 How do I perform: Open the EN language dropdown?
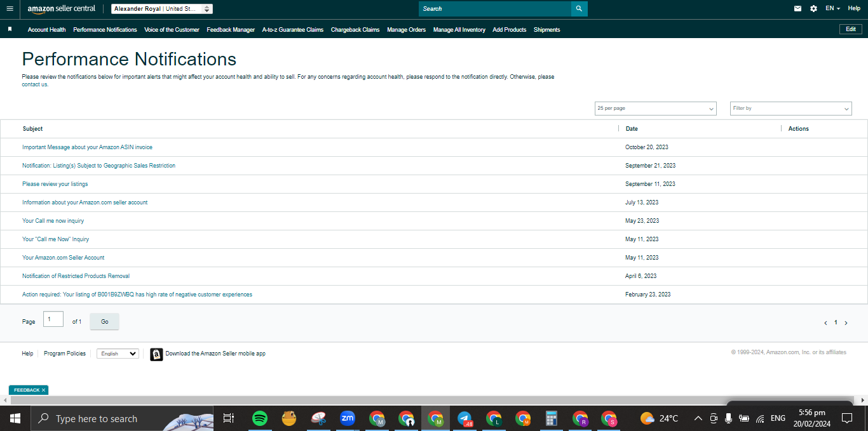click(832, 8)
